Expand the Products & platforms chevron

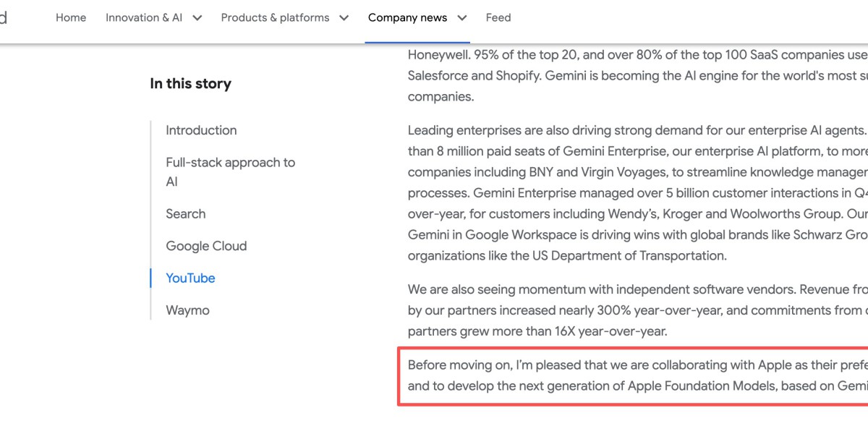pos(344,18)
